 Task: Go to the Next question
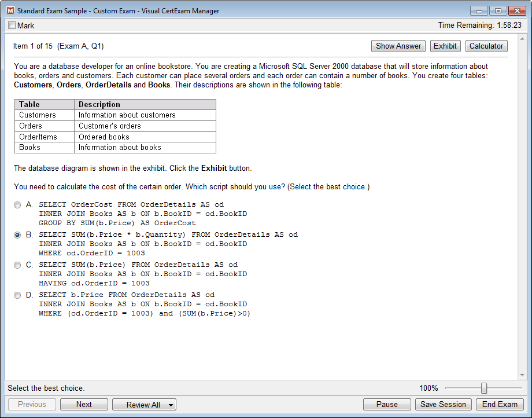point(84,405)
